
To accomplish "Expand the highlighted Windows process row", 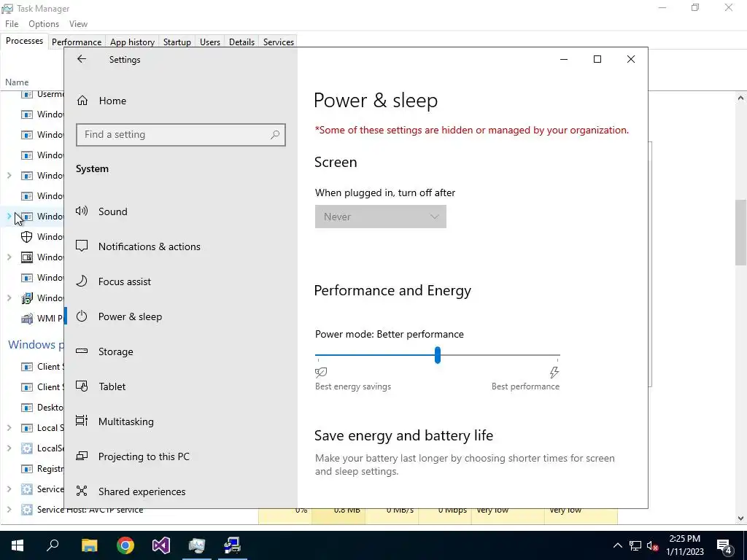I will point(9,216).
